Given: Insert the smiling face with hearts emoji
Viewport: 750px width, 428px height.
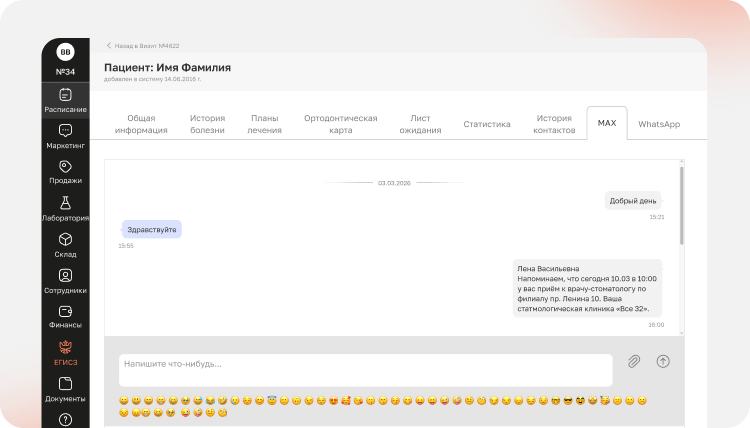Looking at the screenshot, I should 346,400.
